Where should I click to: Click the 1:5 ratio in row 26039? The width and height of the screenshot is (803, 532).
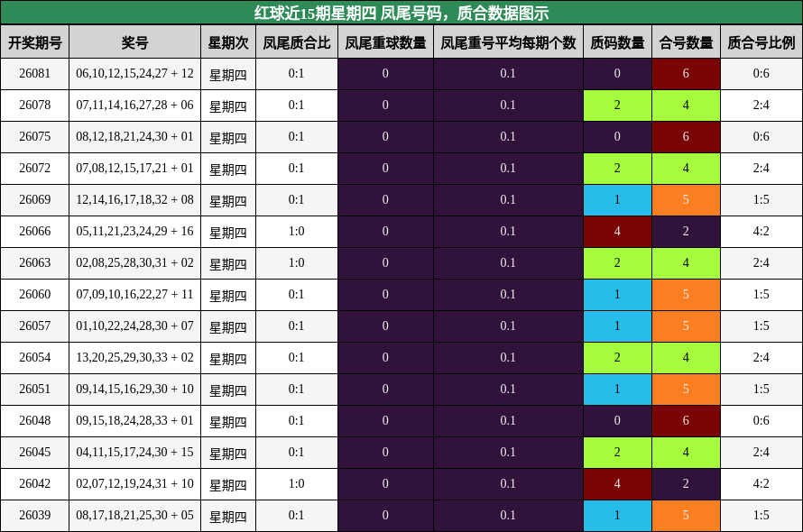tap(761, 516)
